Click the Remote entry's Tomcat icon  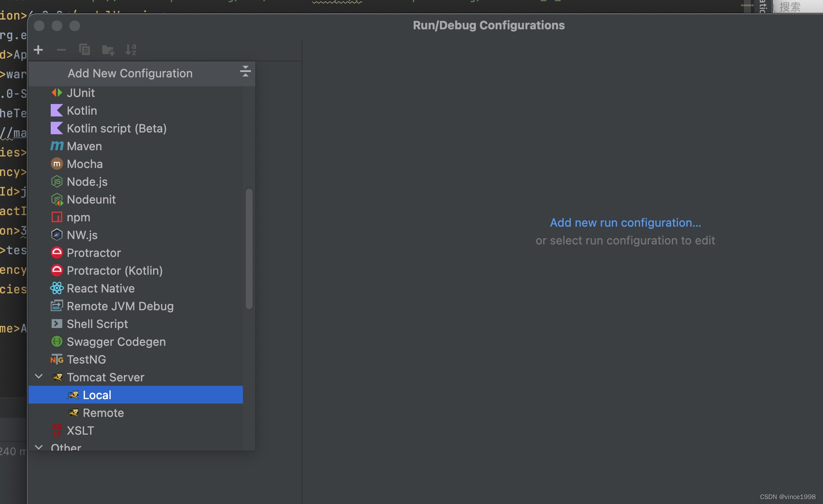point(73,412)
